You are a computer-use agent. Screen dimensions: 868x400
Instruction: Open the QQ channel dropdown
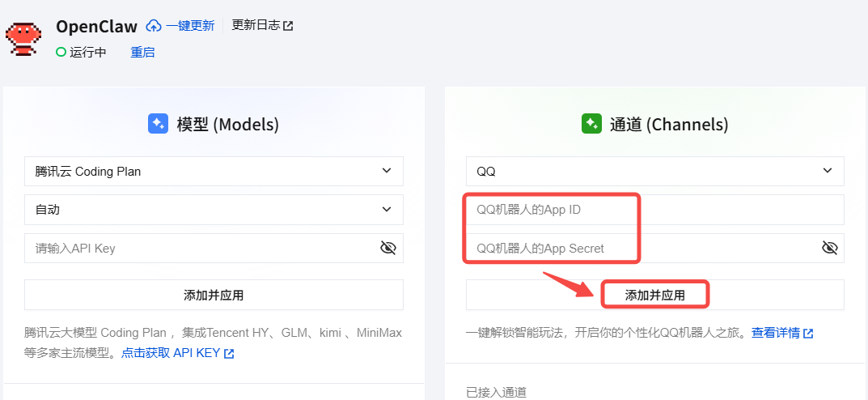654,171
